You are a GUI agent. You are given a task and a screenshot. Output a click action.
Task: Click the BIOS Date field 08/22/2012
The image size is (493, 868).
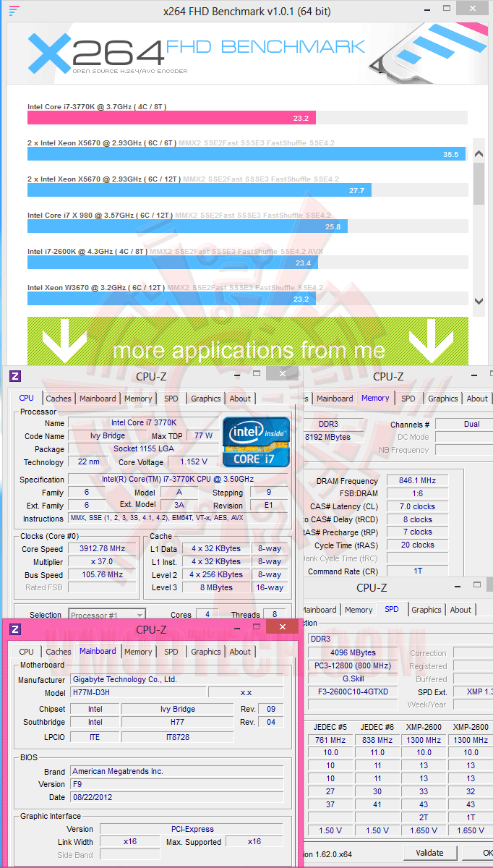(x=177, y=797)
